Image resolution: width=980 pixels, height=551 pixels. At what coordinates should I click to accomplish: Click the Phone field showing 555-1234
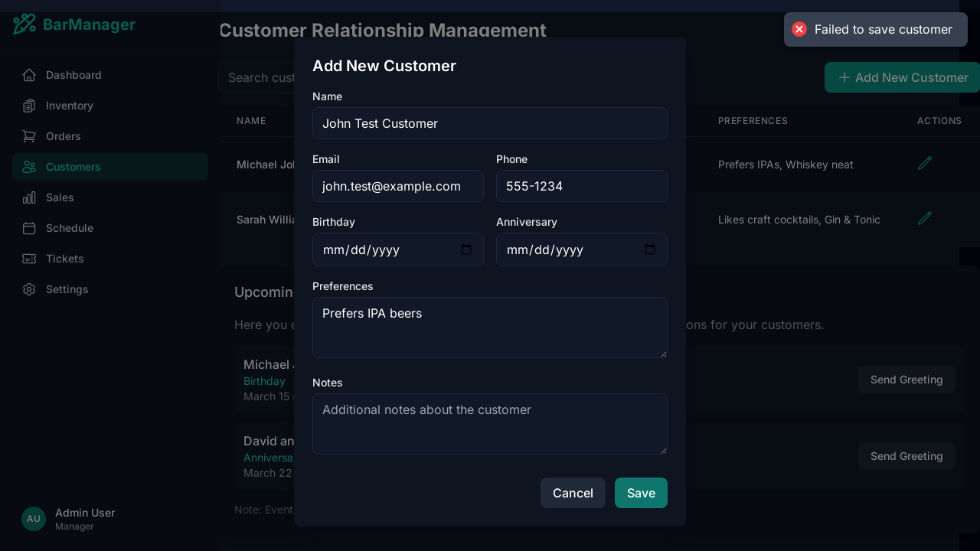click(x=582, y=186)
